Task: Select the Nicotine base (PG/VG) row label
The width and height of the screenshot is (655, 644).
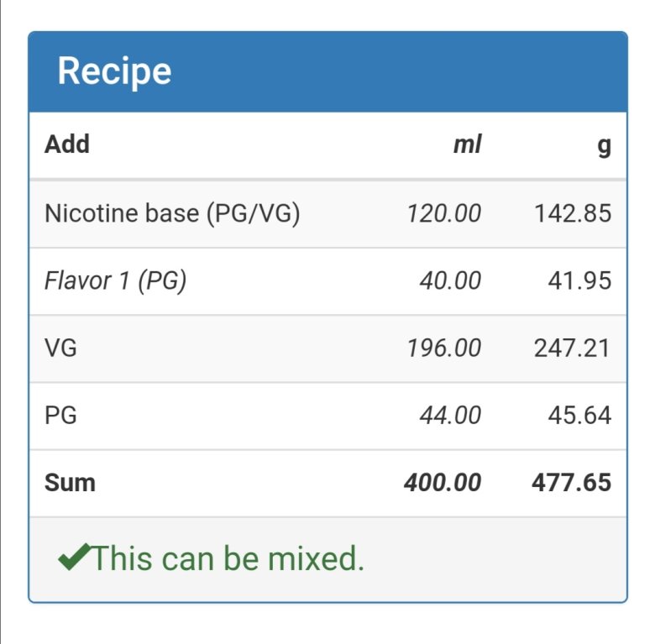Action: point(172,214)
